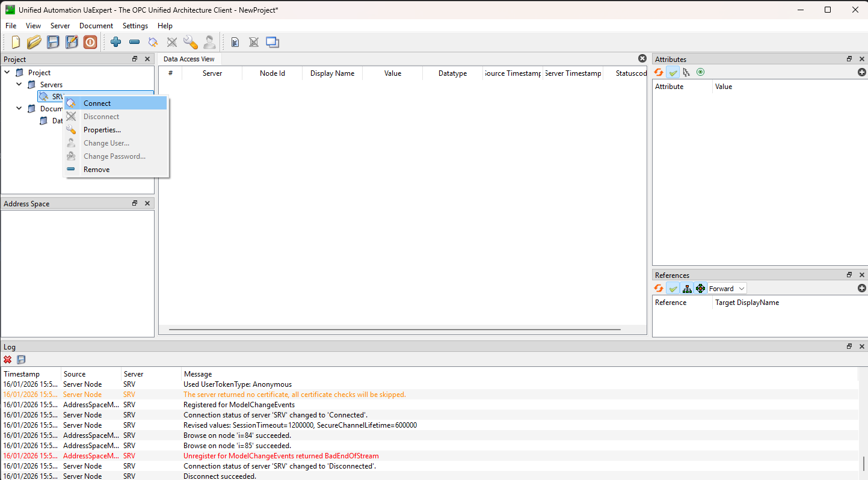Click the New Project blank page icon
Viewport: 868px width, 480px height.
coord(16,42)
